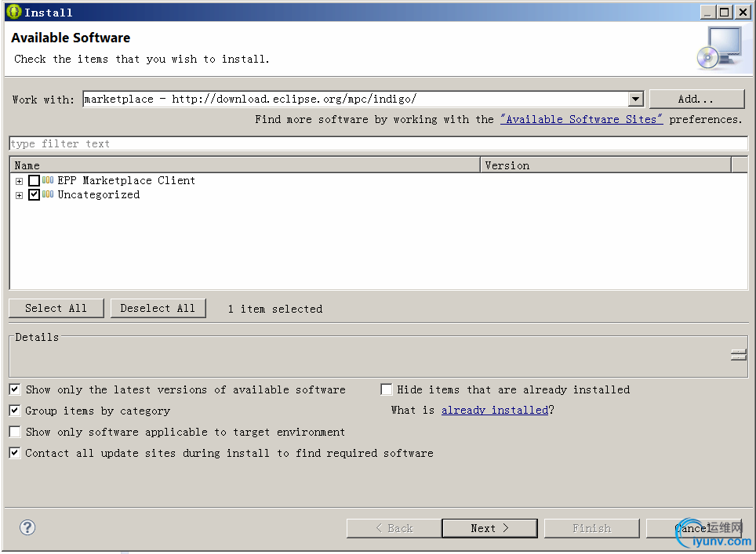
Task: Click the EPP Marketplace Client category icon
Action: (x=48, y=180)
